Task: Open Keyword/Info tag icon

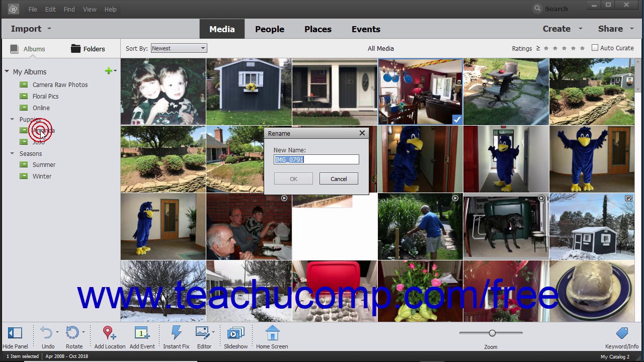Action: click(622, 333)
